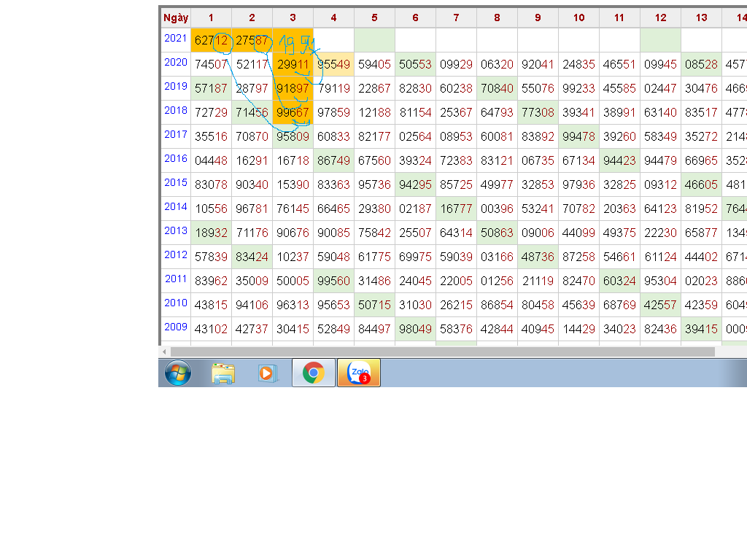The height and width of the screenshot is (560, 747).
Task: Switch to Google Chrome in taskbar
Action: coord(314,373)
